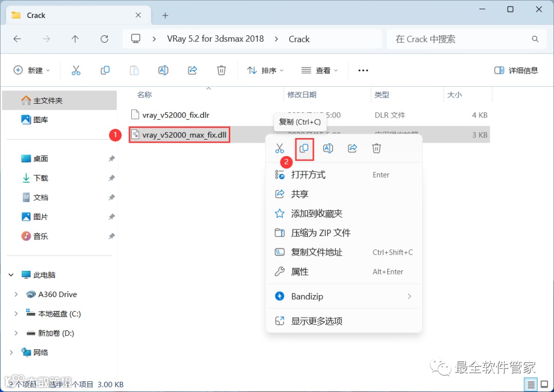Click the pin icon beside 下载
This screenshot has width=554, height=392.
(112, 178)
